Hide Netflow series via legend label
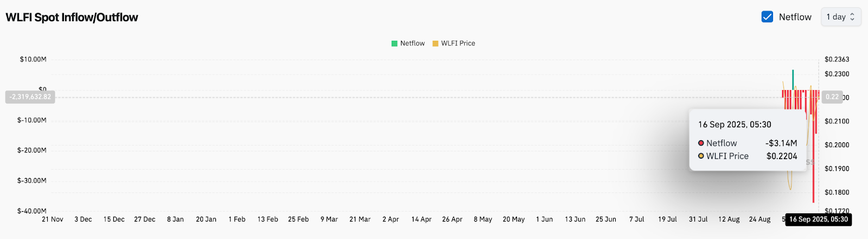 pyautogui.click(x=412, y=43)
